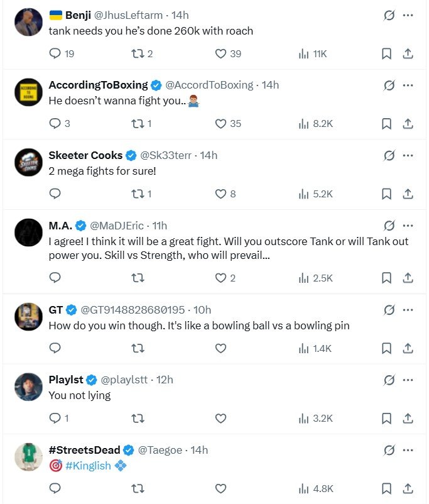Reply to Benji's tweet about tank
The width and height of the screenshot is (429, 504).
(55, 54)
